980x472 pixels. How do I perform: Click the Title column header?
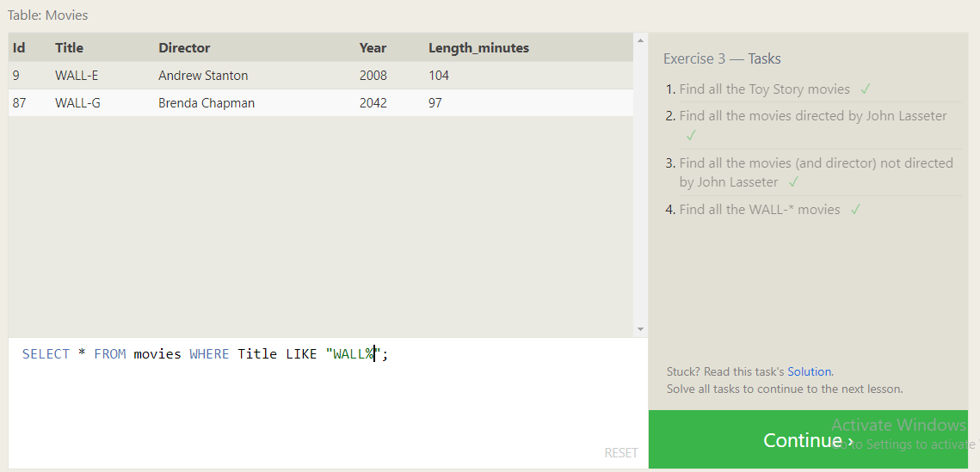(69, 48)
